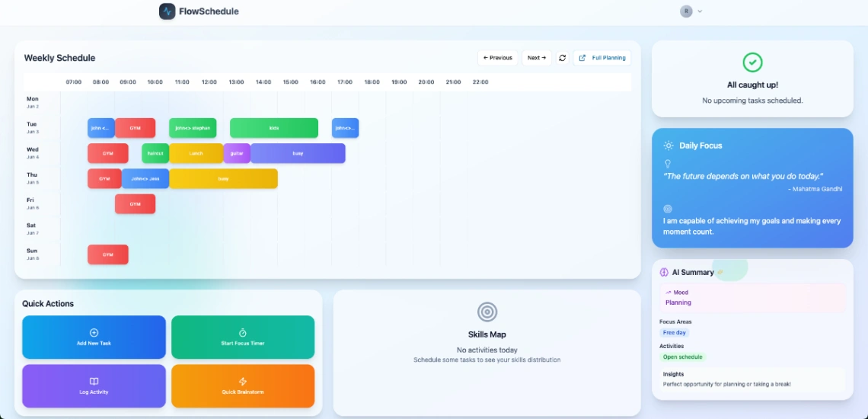868x419 pixels.
Task: Open Log Activity quick action
Action: click(x=94, y=385)
